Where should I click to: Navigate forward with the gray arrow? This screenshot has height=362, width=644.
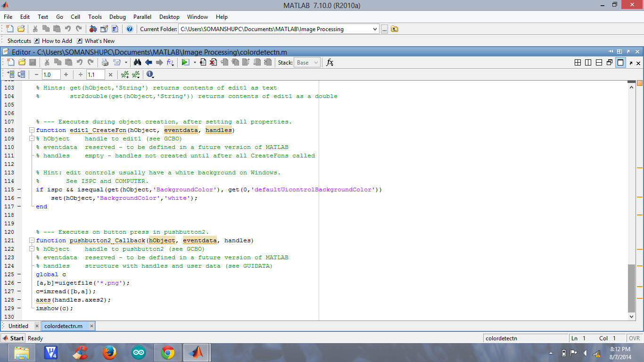tap(159, 62)
